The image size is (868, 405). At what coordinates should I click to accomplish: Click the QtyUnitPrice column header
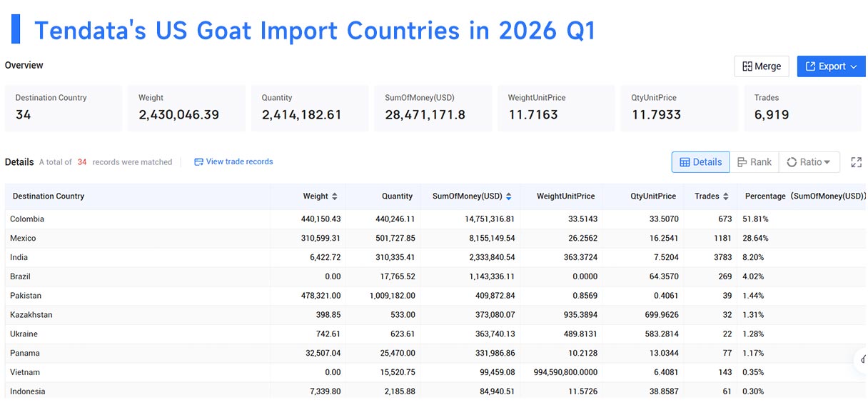click(653, 196)
